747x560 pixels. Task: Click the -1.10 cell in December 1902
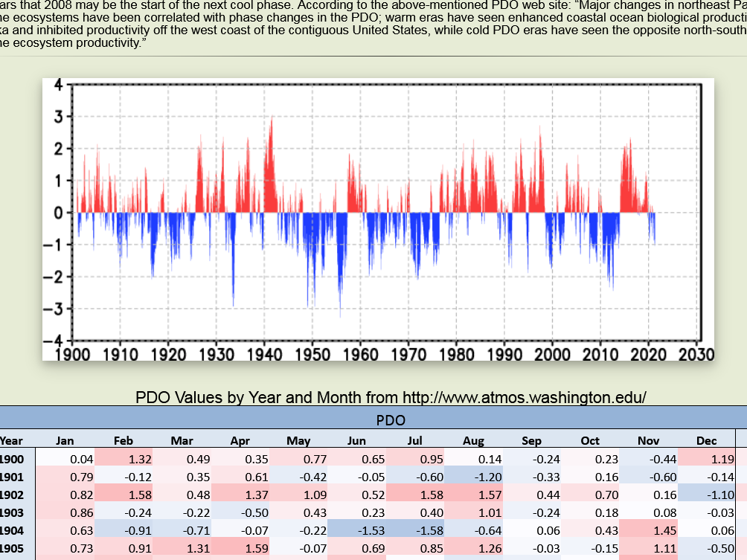tap(706, 495)
